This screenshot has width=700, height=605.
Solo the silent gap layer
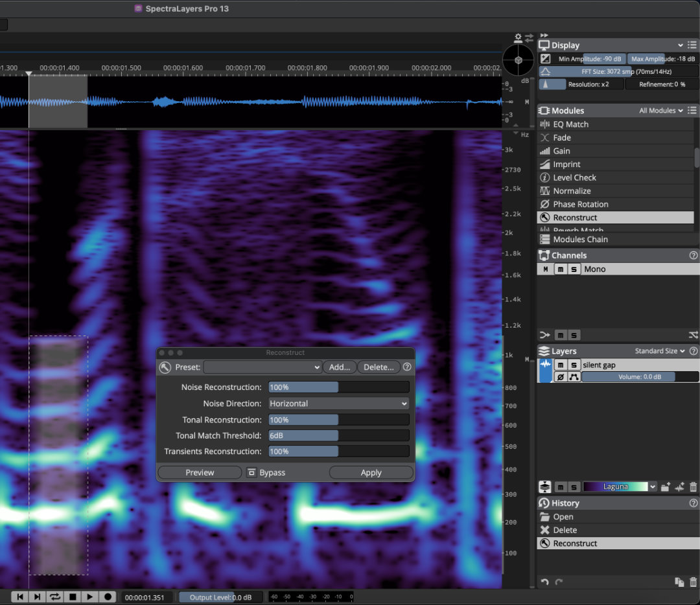coord(574,365)
